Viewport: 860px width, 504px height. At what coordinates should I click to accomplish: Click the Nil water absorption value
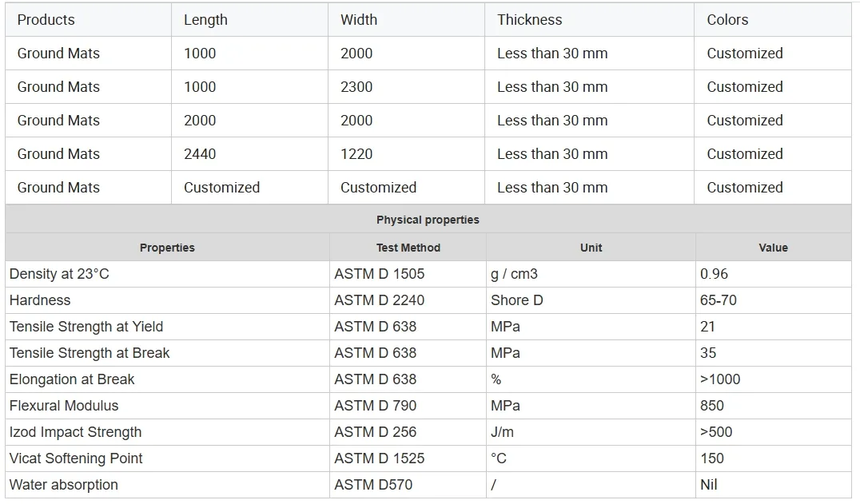[x=708, y=485]
